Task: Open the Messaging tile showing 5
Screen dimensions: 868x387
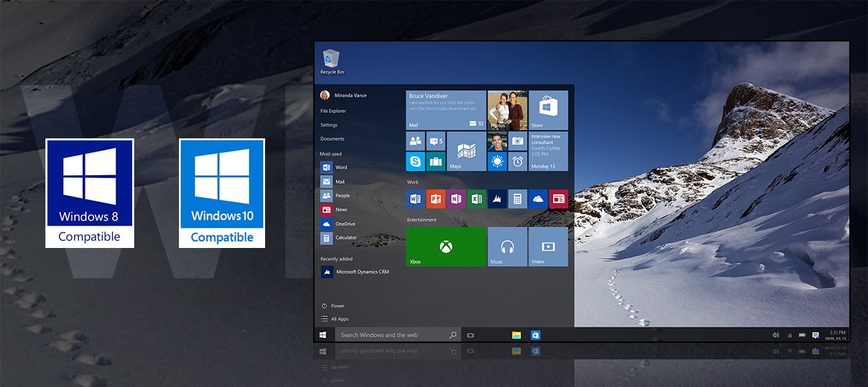Action: [x=436, y=141]
